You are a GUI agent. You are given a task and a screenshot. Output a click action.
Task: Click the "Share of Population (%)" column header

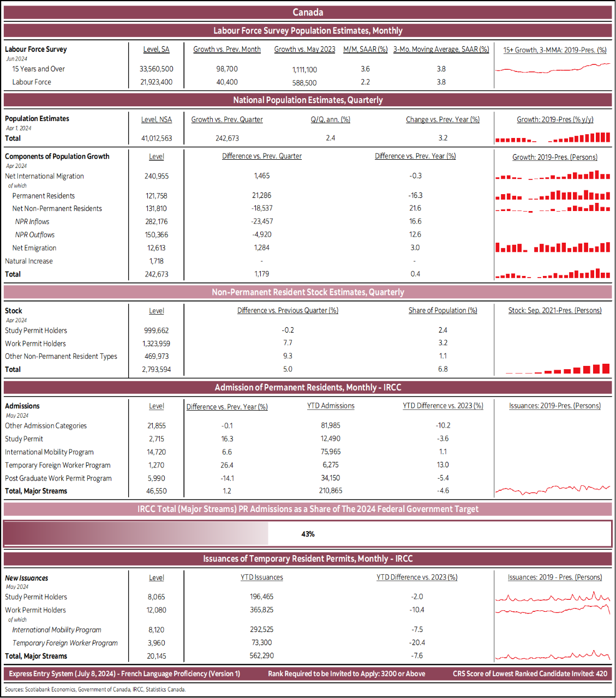click(442, 310)
